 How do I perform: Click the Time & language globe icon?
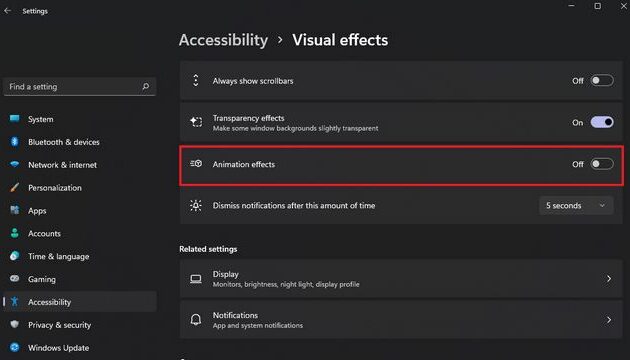(14, 256)
